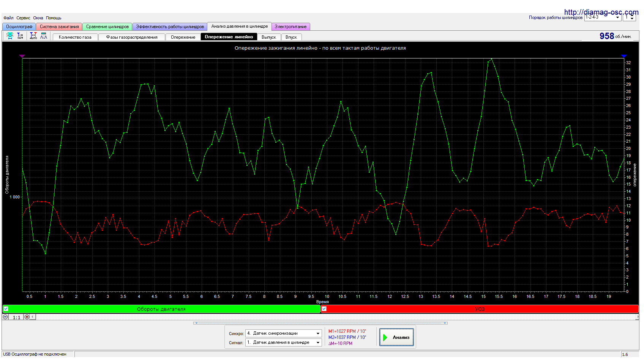Open the Опережение sub-tab
The width and height of the screenshot is (644, 359).
pyautogui.click(x=183, y=37)
